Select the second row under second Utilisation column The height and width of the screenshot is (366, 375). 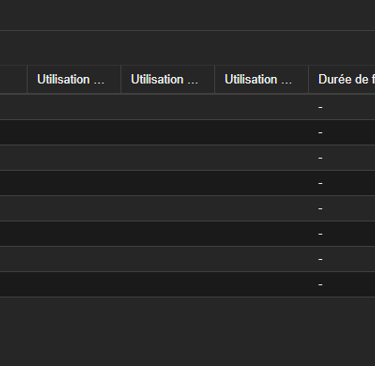tap(168, 132)
